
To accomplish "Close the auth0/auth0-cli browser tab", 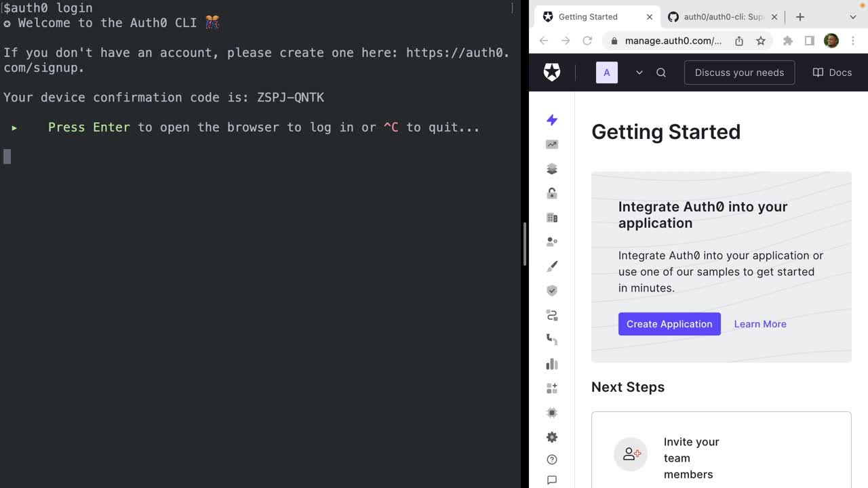I will 774,17.
